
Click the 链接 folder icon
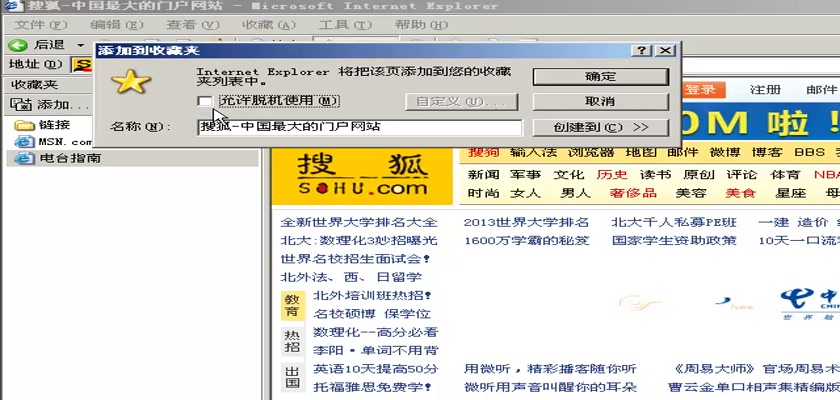tap(25, 125)
